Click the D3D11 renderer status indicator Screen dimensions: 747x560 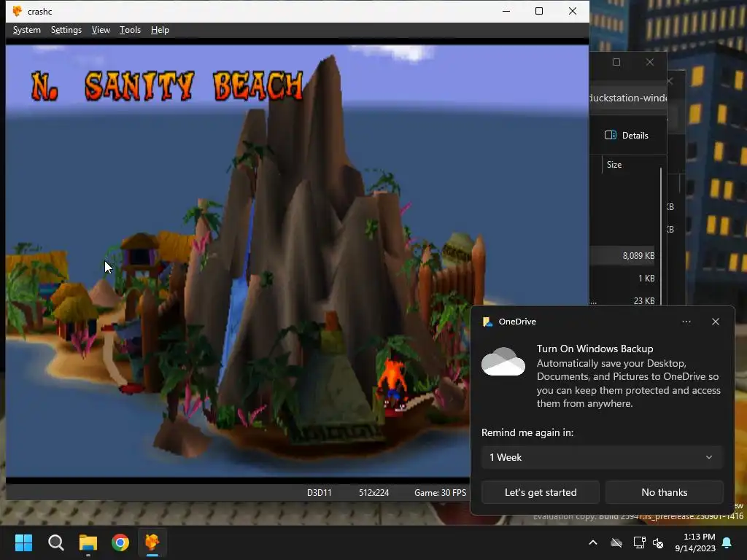click(x=320, y=493)
